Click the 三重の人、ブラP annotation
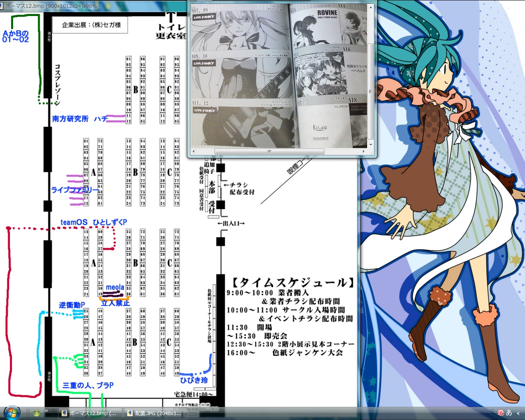The width and height of the screenshot is (525, 420). 88,386
